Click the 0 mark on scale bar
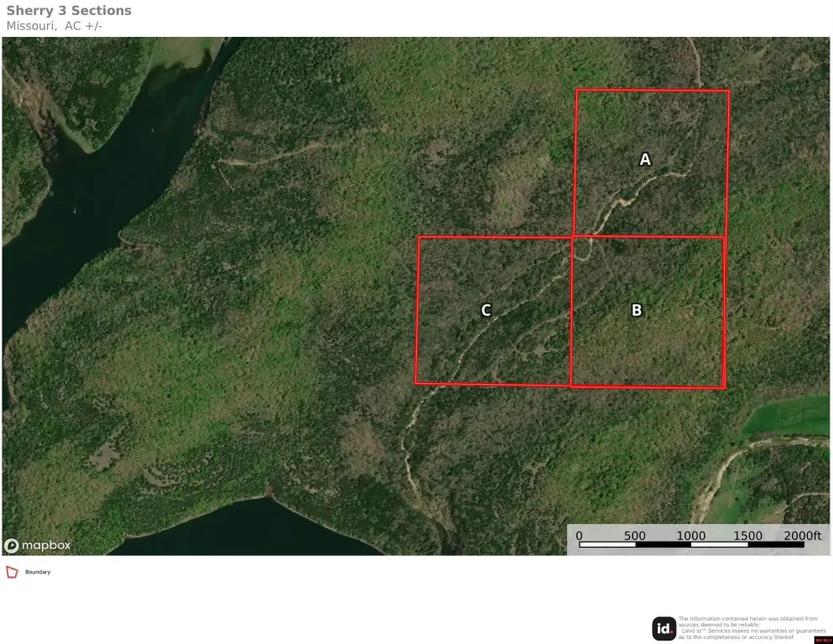 [579, 536]
